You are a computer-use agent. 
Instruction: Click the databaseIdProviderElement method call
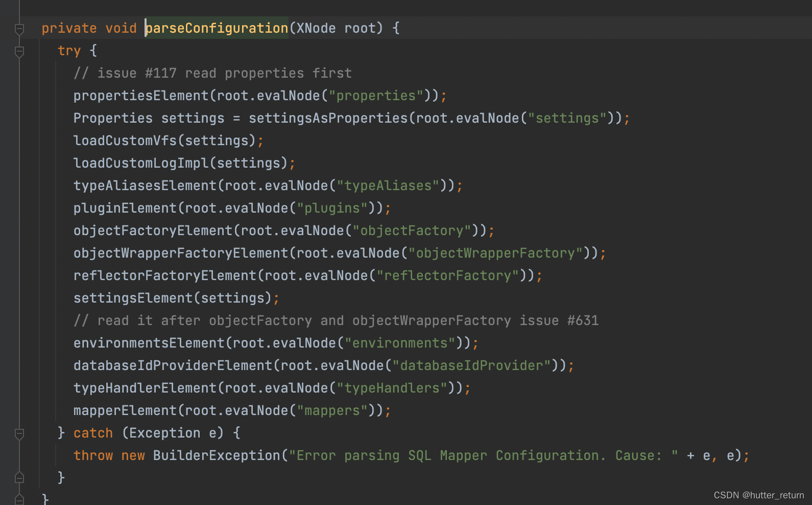(x=173, y=365)
